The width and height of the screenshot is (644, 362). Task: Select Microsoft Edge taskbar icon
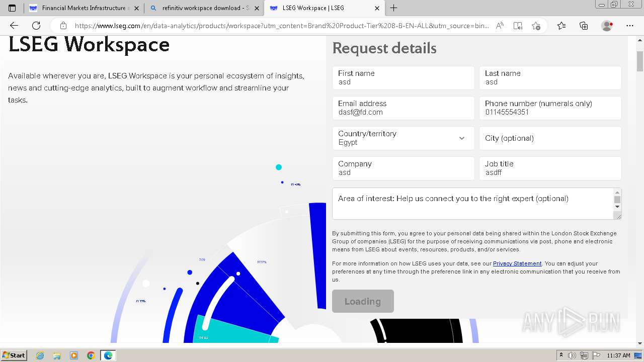[x=108, y=355]
